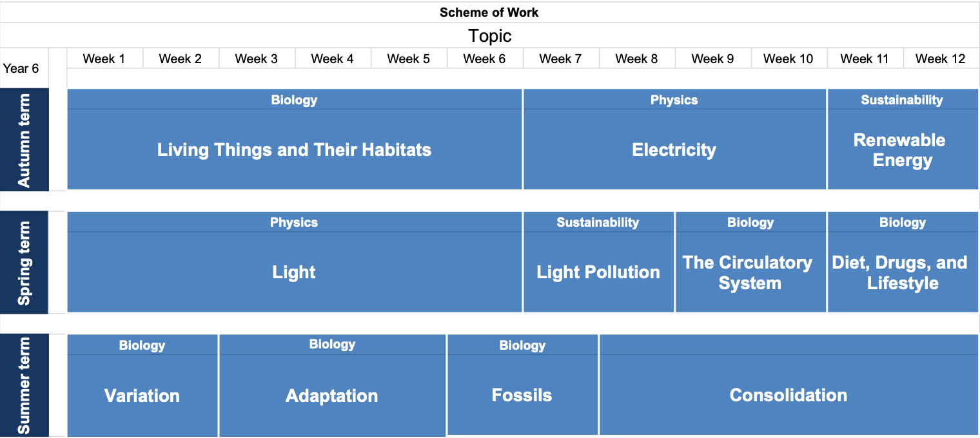
Task: Select the Light Pollution topic block
Action: [598, 272]
